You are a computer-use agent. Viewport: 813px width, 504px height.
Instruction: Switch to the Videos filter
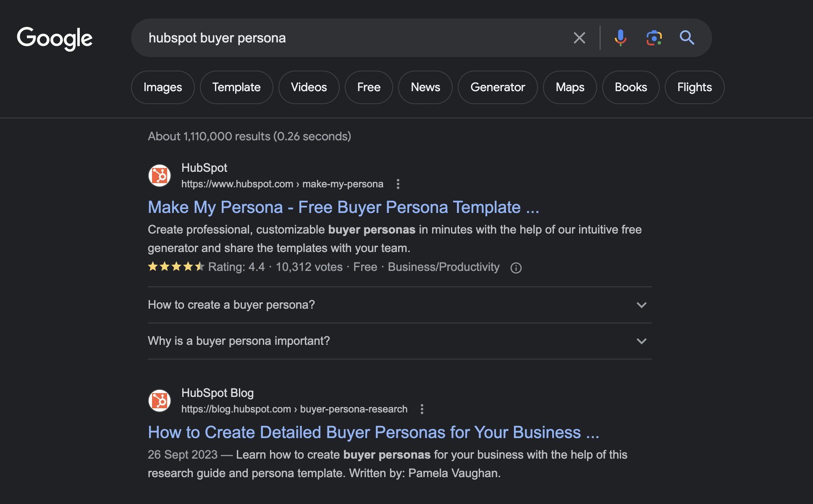[309, 87]
